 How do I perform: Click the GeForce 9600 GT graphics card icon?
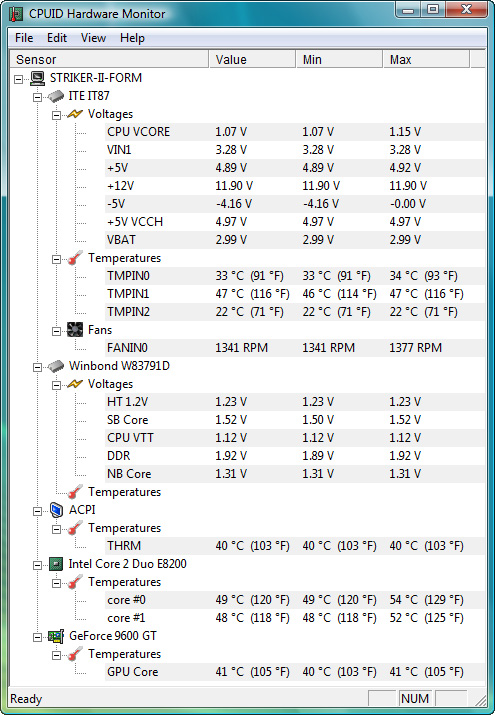[x=56, y=636]
